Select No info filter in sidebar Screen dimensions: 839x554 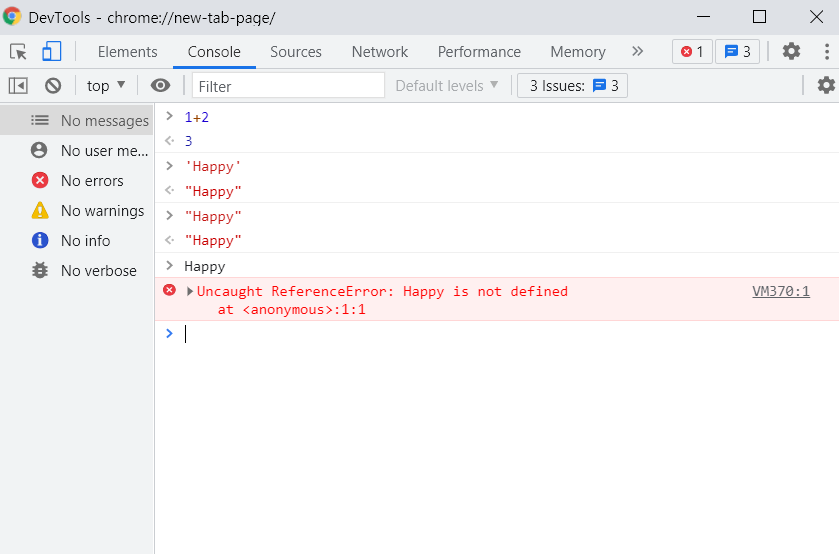click(x=77, y=240)
